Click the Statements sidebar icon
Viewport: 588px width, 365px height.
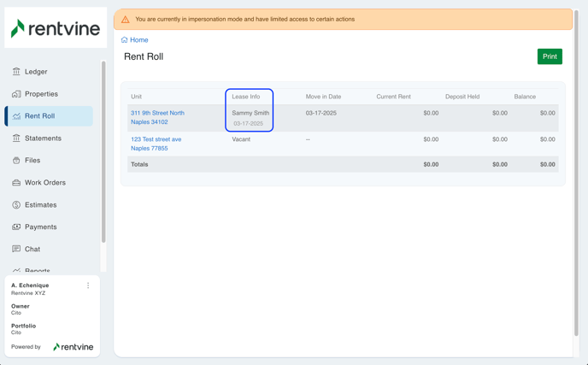[16, 138]
